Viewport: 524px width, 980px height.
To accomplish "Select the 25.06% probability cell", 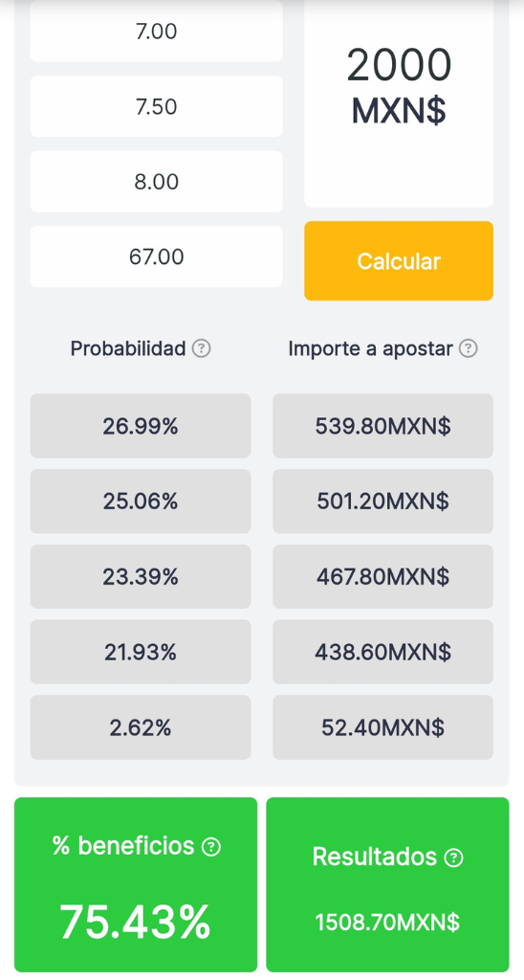I will [141, 501].
